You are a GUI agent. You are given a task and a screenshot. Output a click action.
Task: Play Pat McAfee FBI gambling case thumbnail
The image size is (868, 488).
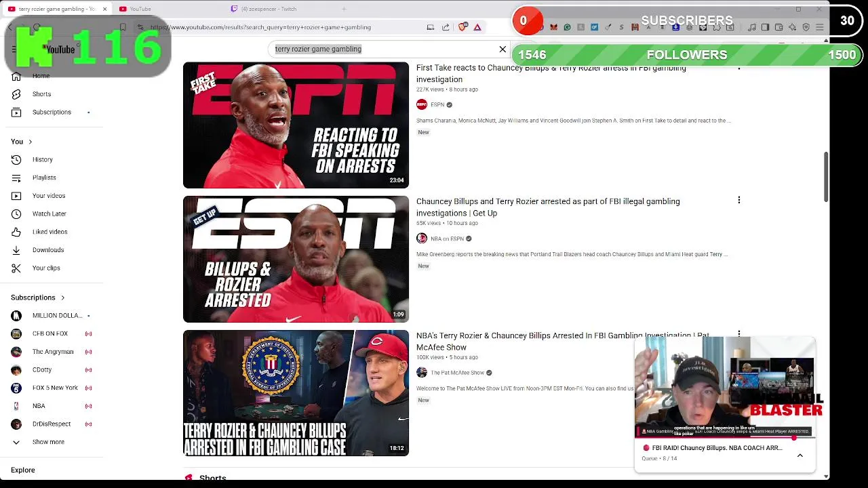tap(296, 393)
